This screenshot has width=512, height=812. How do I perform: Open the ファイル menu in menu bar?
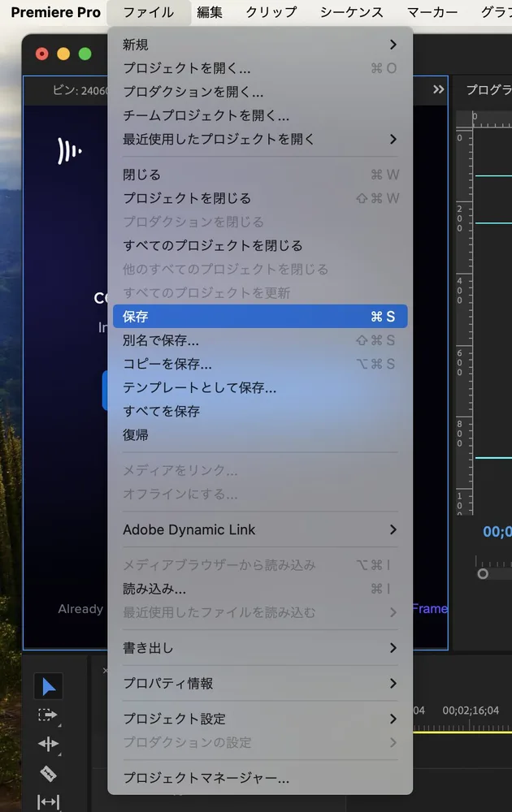tap(149, 12)
